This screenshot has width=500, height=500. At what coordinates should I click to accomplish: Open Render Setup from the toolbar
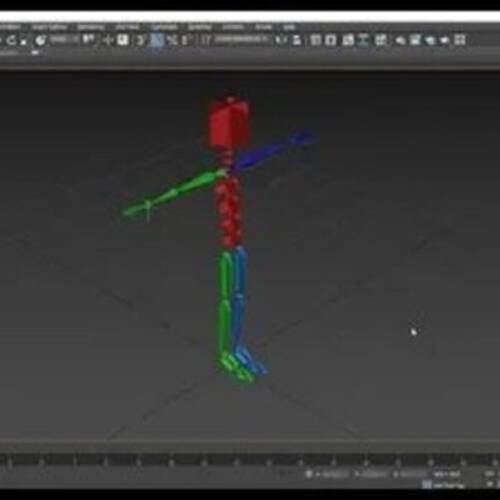(415, 40)
